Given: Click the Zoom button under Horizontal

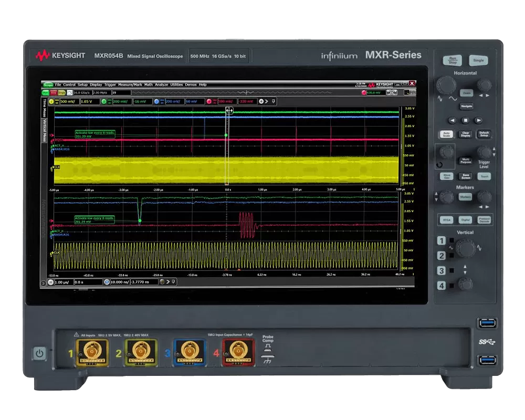Looking at the screenshot, I should [x=466, y=93].
